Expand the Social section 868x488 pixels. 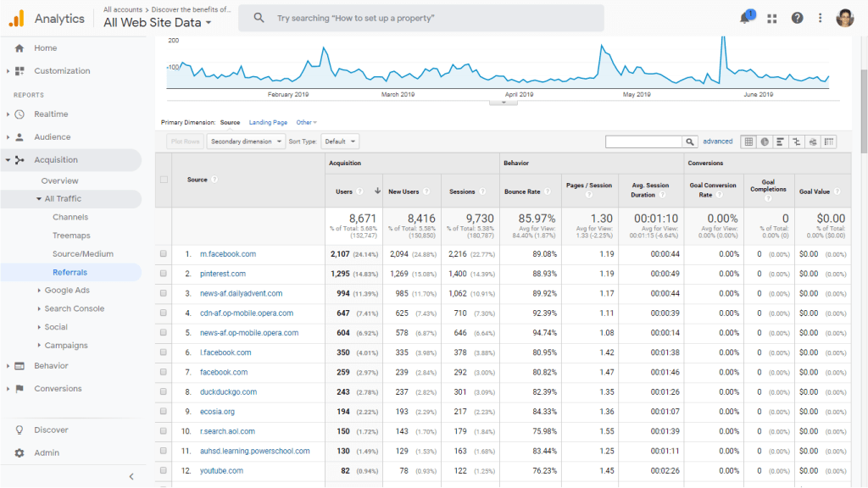click(x=39, y=327)
